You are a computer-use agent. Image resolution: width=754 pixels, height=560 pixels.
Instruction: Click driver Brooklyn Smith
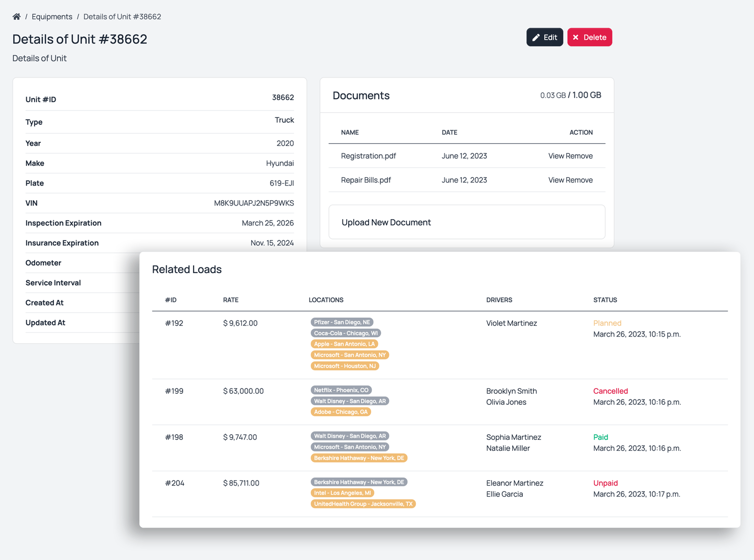tap(511, 391)
